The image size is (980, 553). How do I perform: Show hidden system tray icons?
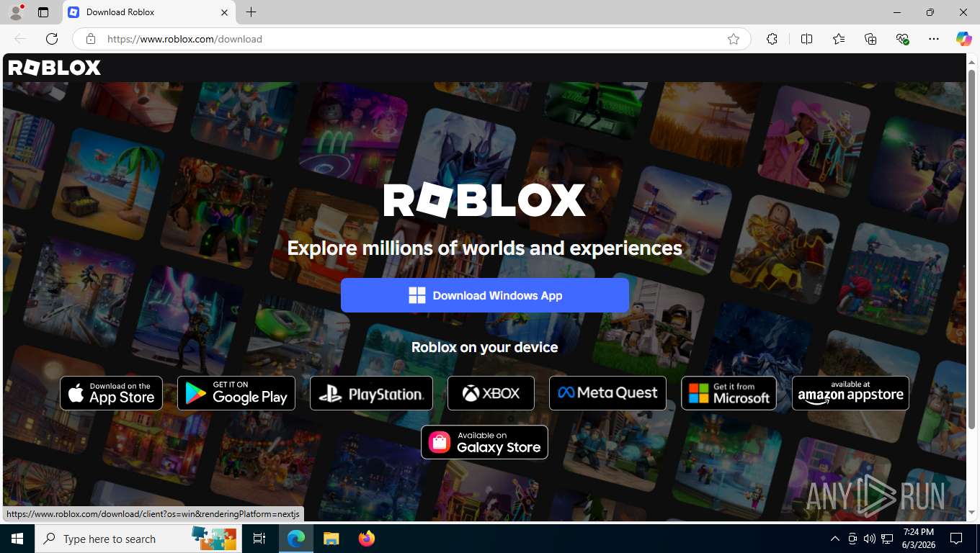coord(835,539)
